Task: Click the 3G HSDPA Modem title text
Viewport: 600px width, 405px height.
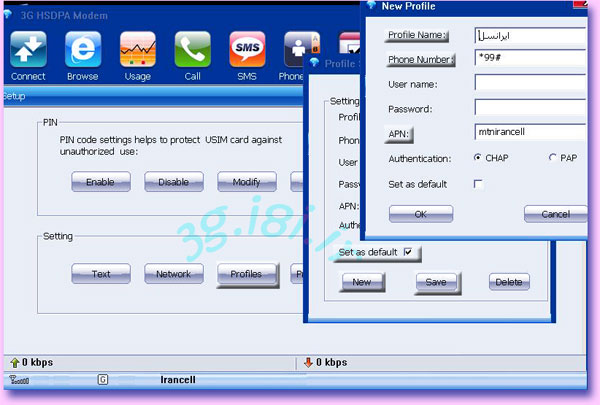Action: (64, 16)
